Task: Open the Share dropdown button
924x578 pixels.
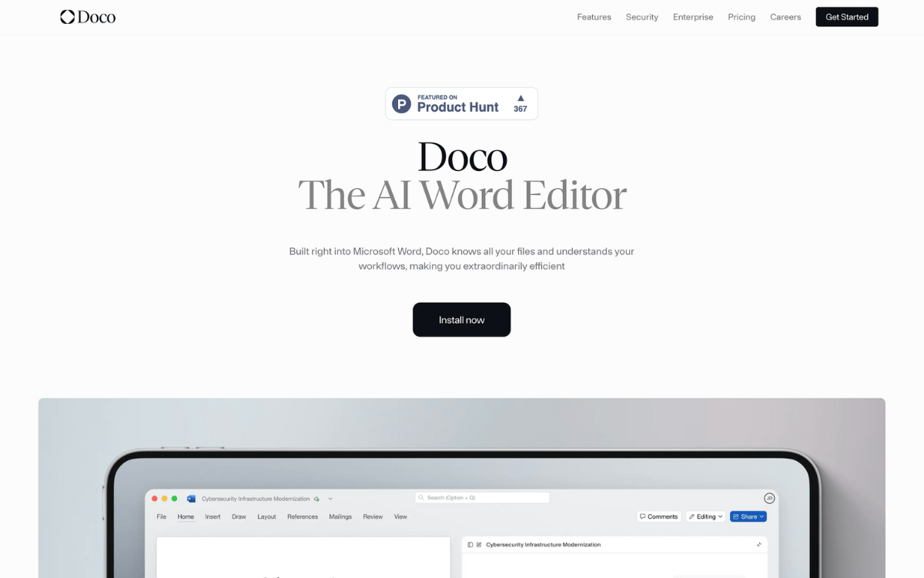Action: point(748,516)
